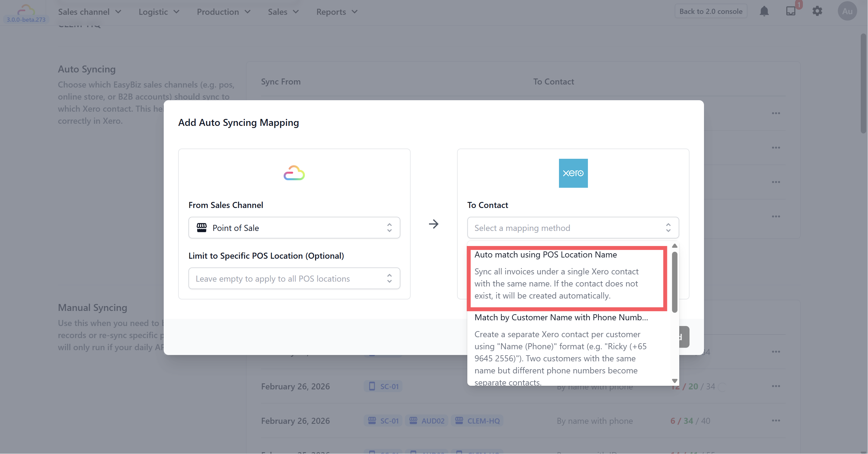This screenshot has height=454, width=868.
Task: Click the mapping options list scrollbar thumb
Action: [x=674, y=282]
